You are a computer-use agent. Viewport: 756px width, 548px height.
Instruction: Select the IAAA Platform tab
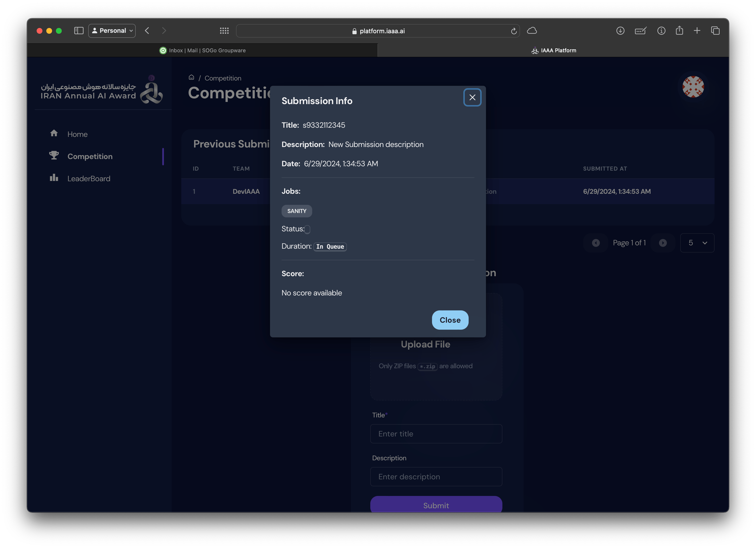(553, 50)
